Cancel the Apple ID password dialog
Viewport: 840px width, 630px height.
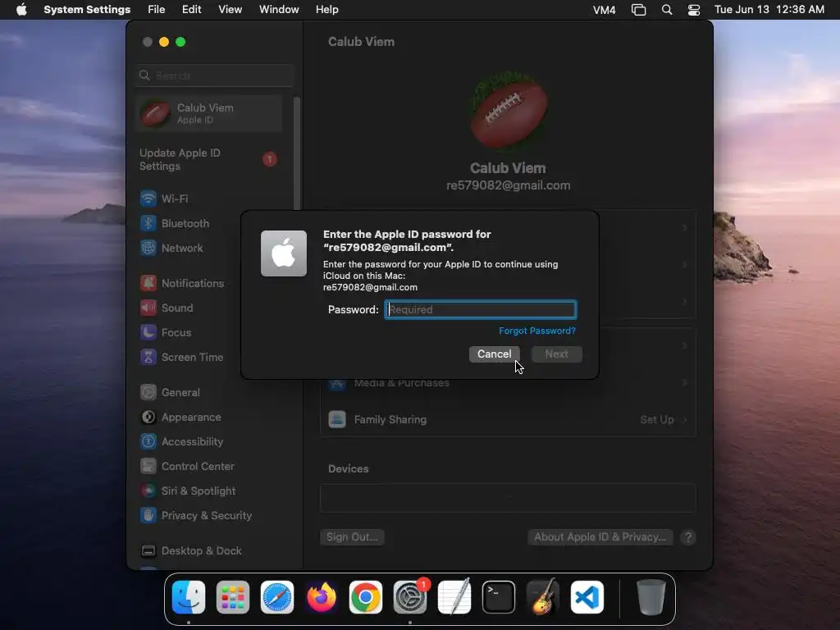[x=495, y=354]
